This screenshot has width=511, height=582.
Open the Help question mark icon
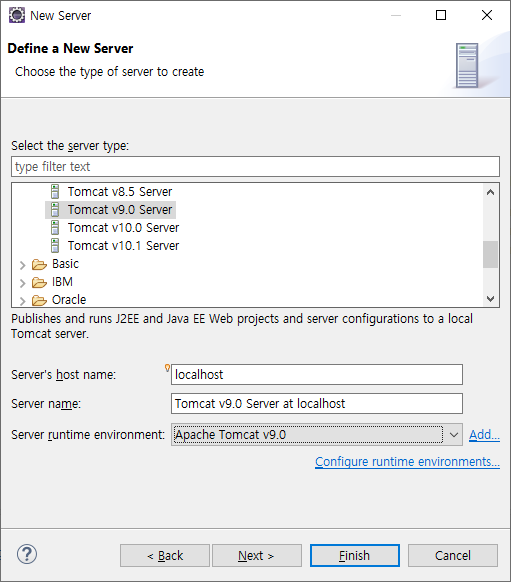pyautogui.click(x=27, y=554)
